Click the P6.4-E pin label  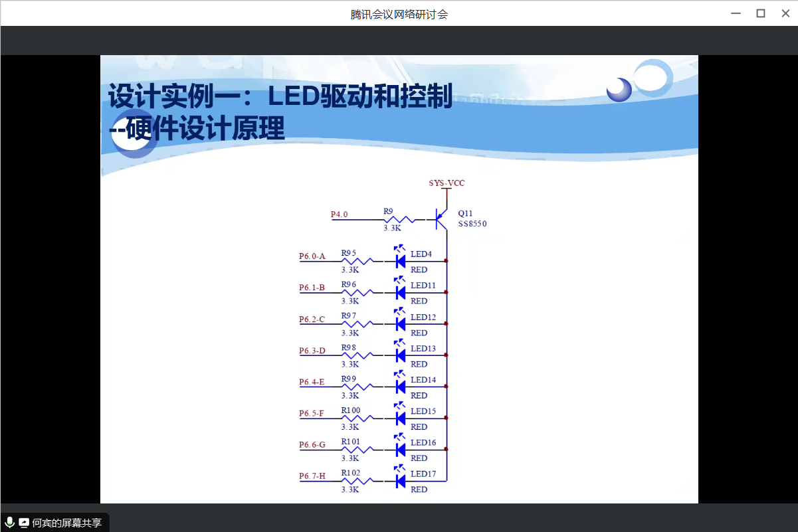pos(312,382)
